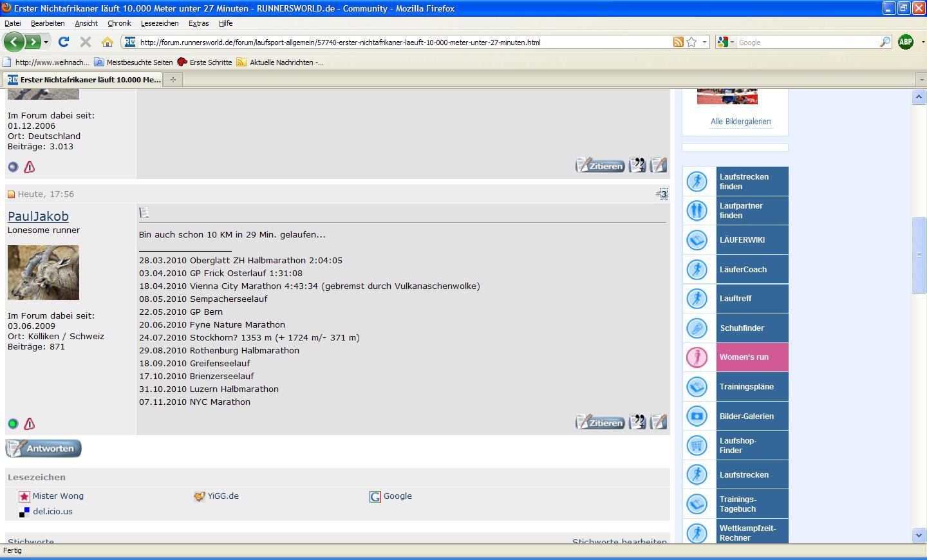Stop loading with the X icon
The height and width of the screenshot is (560, 927).
(85, 42)
